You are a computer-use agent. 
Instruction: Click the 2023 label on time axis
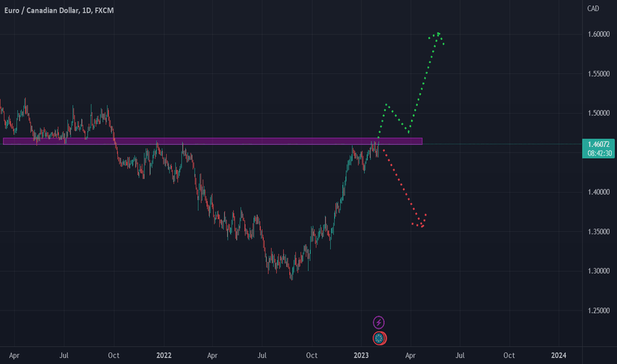[361, 355]
